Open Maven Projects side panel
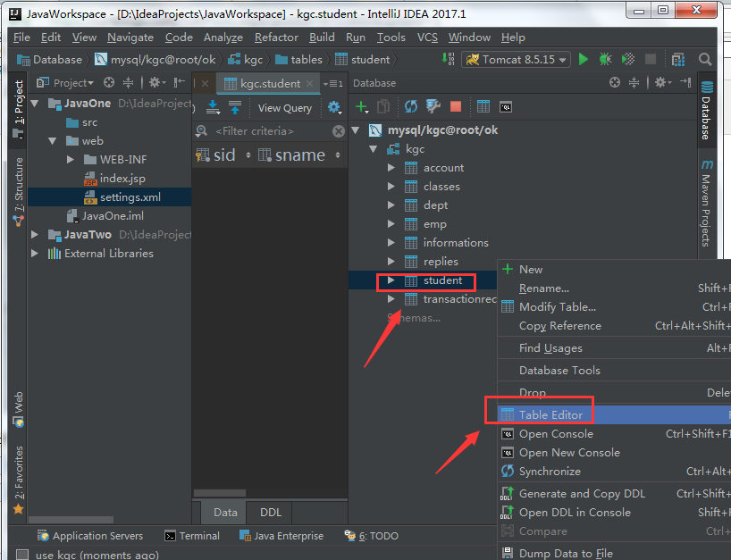This screenshot has height=560, width=731. coord(707,203)
